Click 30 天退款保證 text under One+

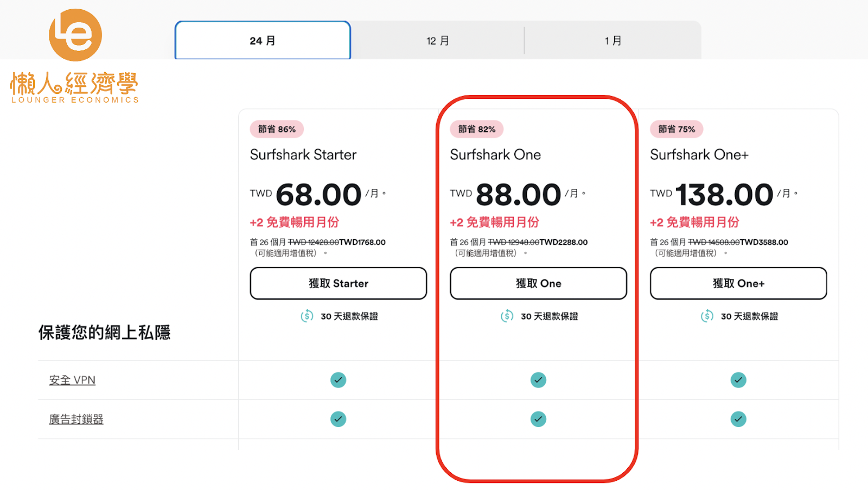tap(750, 316)
